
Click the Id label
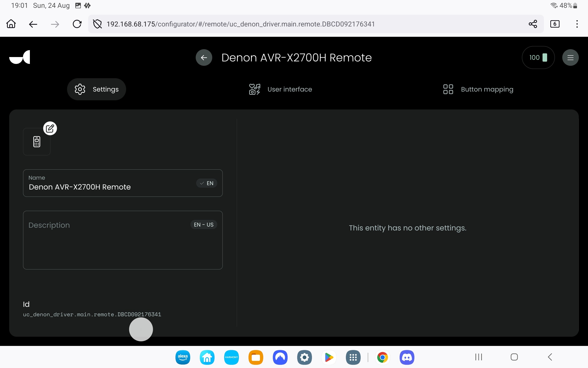(26, 304)
